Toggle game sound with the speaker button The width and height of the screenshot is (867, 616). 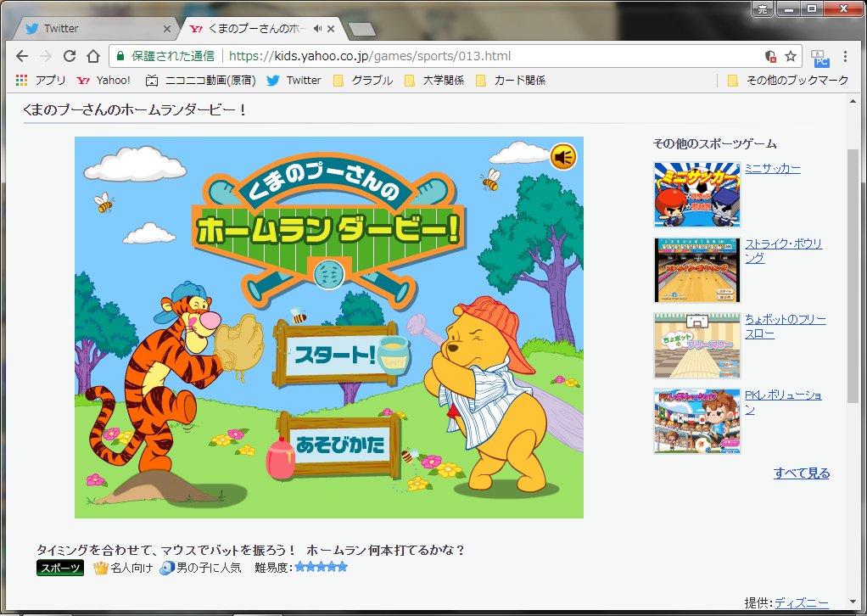point(563,157)
